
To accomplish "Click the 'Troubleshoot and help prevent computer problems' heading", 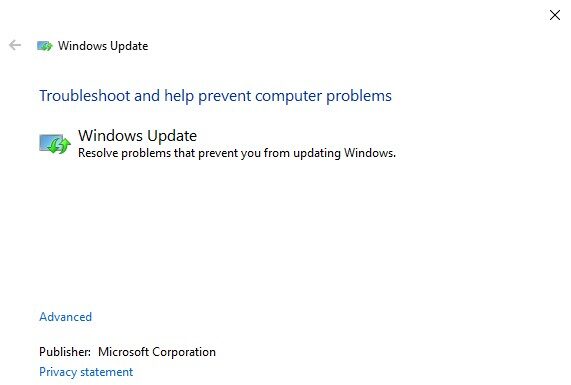I will (215, 96).
